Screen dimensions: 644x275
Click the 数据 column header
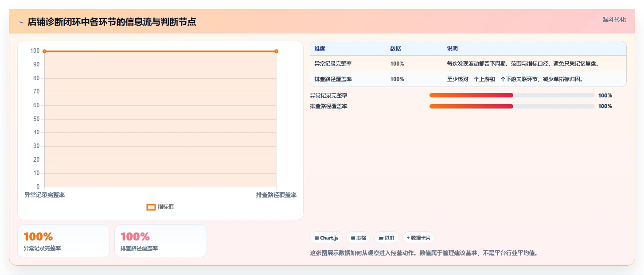pyautogui.click(x=395, y=49)
